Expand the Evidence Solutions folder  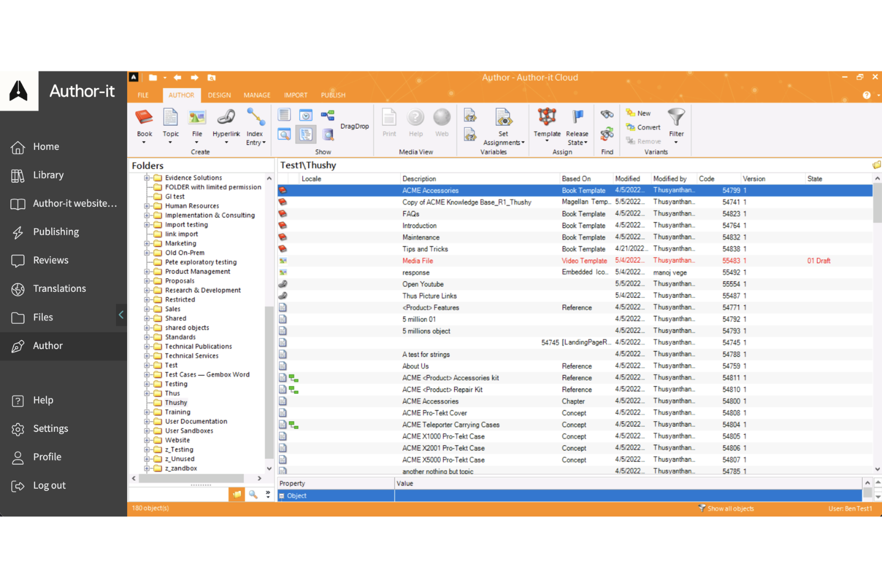pos(147,178)
